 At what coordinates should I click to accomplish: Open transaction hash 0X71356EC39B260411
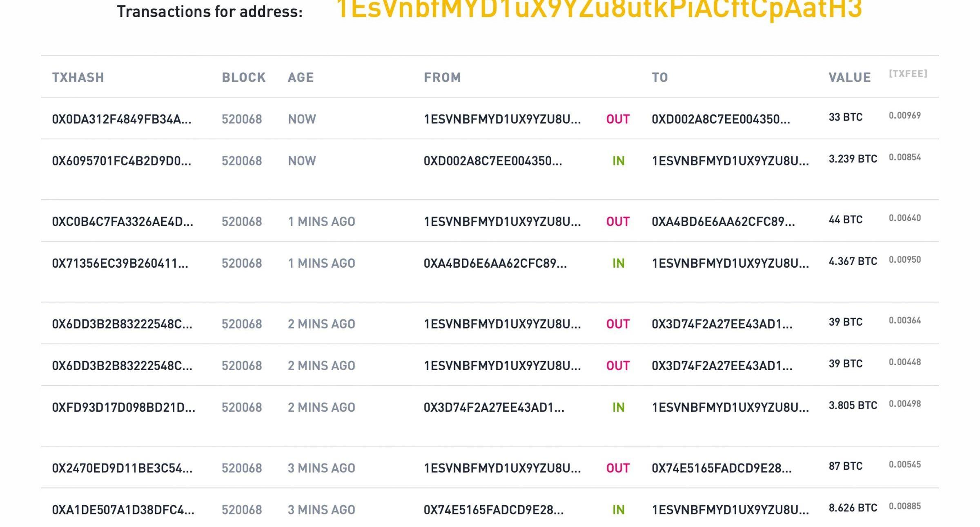(120, 263)
